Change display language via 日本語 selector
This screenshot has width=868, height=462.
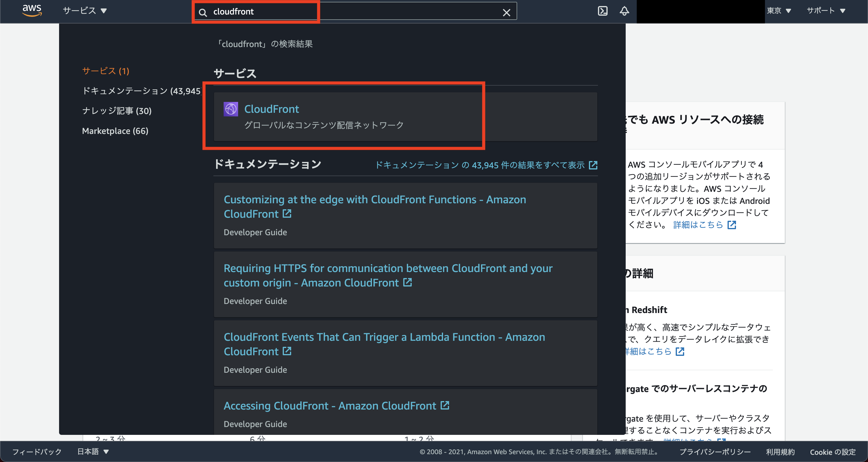92,451
